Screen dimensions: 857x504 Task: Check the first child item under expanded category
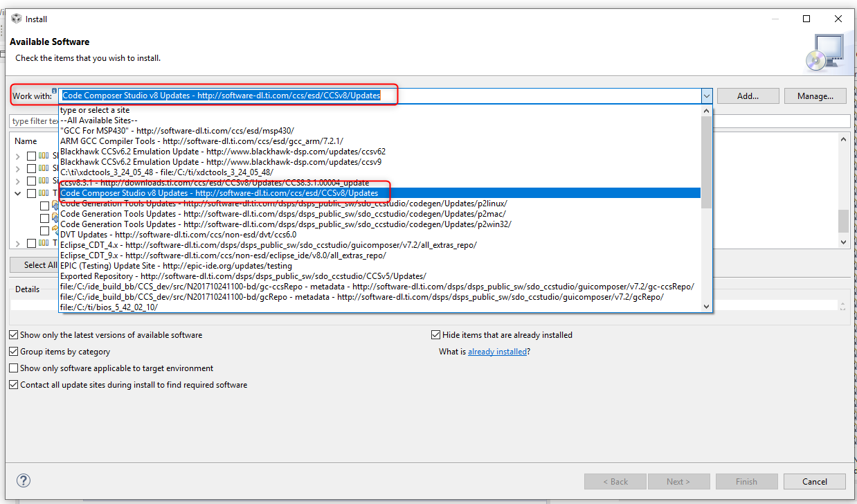44,206
